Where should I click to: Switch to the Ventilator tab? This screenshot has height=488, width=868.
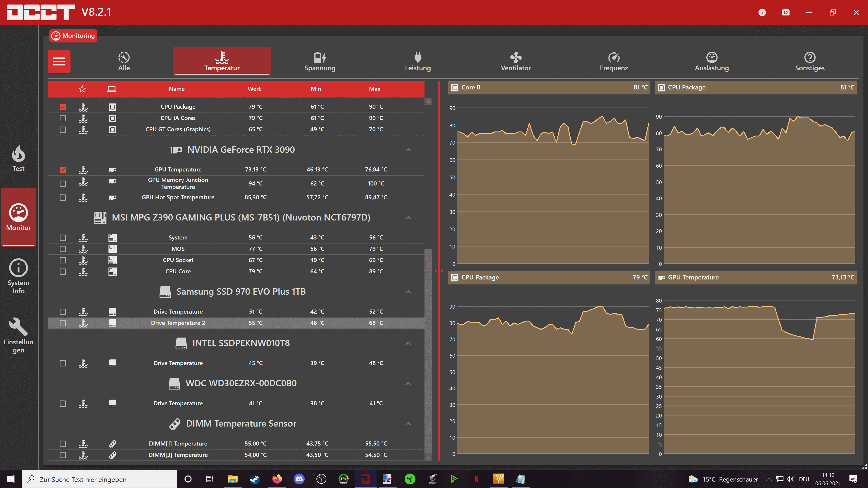(x=516, y=61)
